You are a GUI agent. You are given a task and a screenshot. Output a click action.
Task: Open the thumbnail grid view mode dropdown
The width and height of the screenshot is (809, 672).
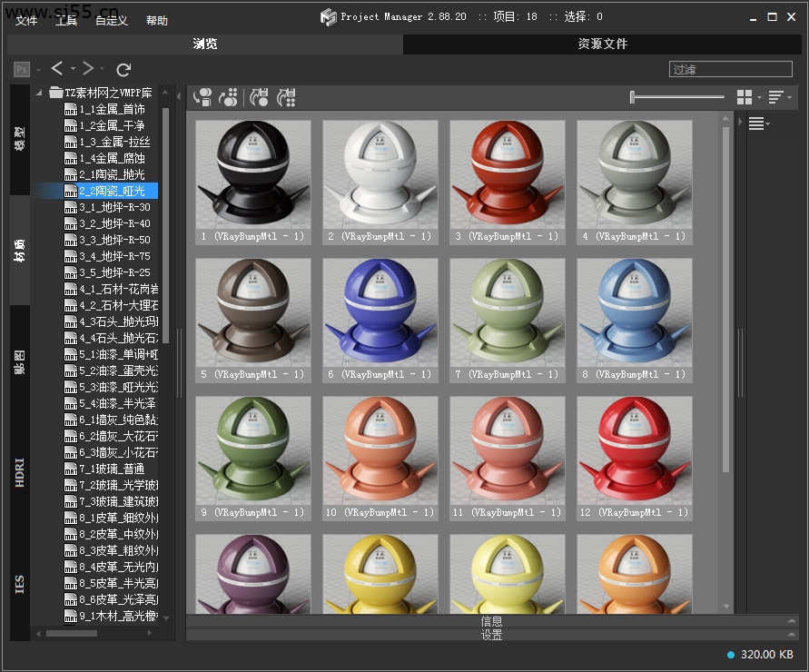pyautogui.click(x=749, y=97)
